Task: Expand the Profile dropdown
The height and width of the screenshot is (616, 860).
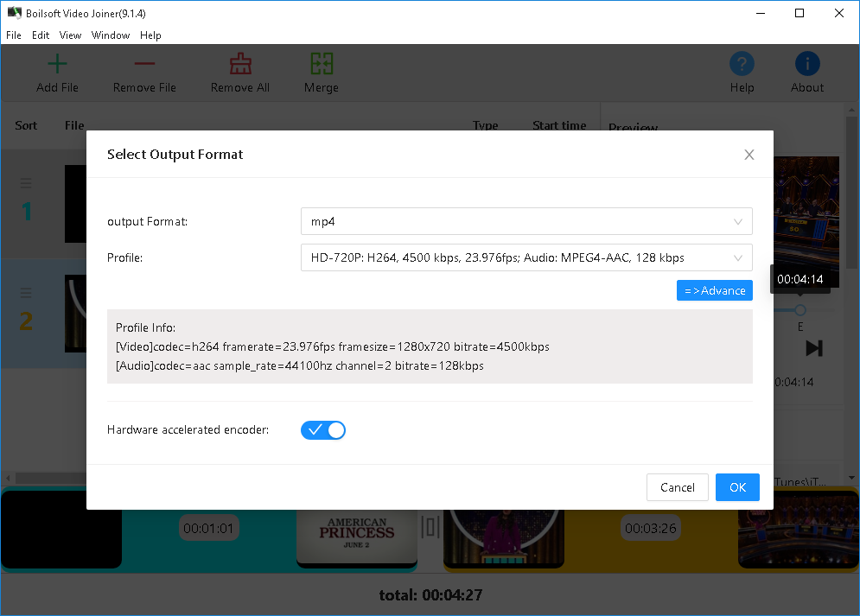Action: click(x=526, y=257)
